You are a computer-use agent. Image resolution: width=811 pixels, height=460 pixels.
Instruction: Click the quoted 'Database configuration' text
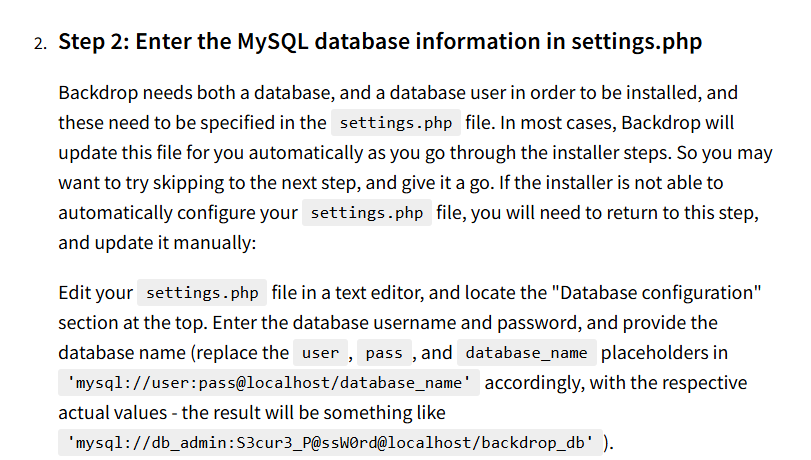[x=656, y=293]
